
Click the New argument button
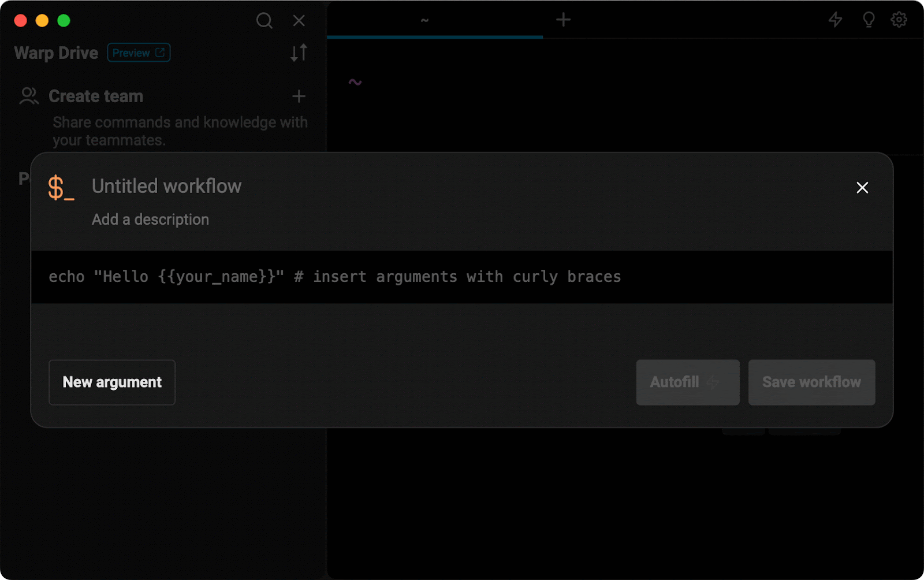click(112, 382)
